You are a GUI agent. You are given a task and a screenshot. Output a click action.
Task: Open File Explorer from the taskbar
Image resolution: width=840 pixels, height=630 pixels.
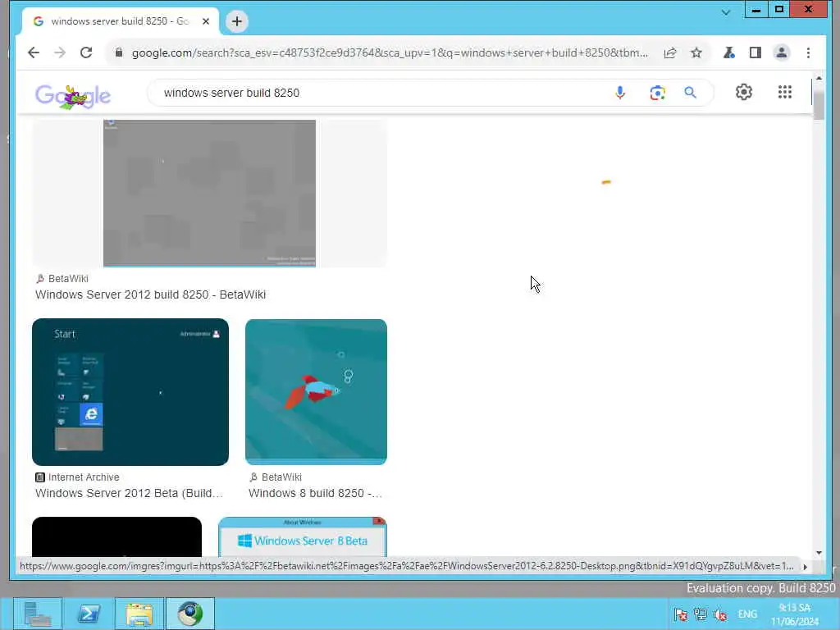(139, 614)
